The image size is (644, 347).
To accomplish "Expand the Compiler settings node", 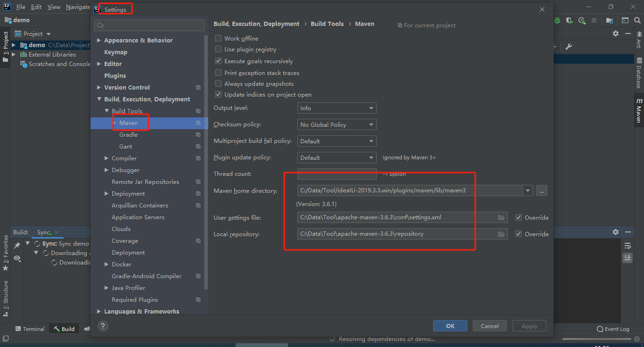I will click(x=107, y=158).
